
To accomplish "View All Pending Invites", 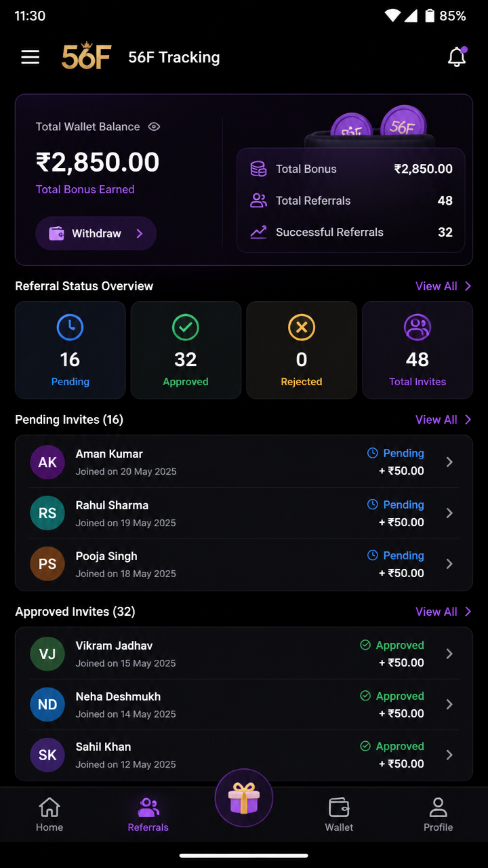I will point(443,420).
